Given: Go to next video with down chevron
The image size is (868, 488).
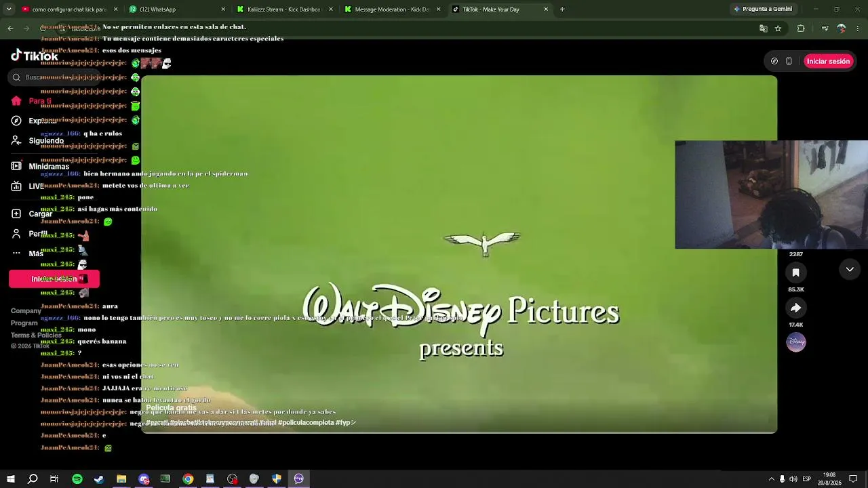Looking at the screenshot, I should tap(850, 270).
